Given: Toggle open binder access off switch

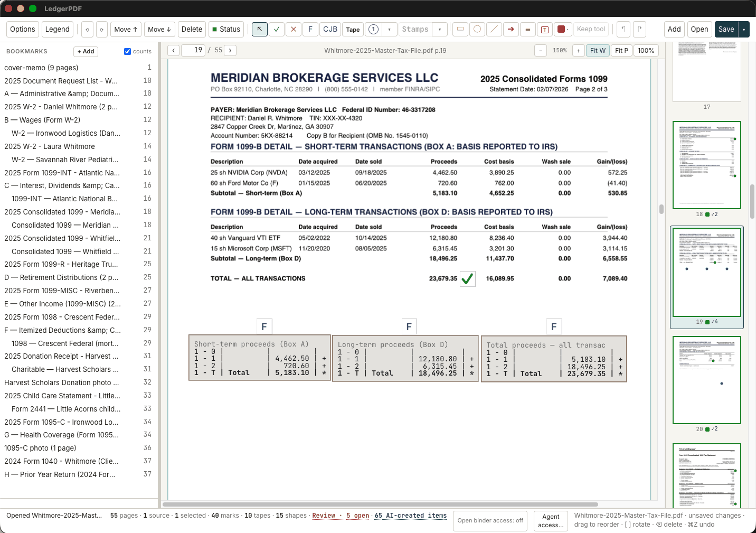Looking at the screenshot, I should tap(490, 520).
